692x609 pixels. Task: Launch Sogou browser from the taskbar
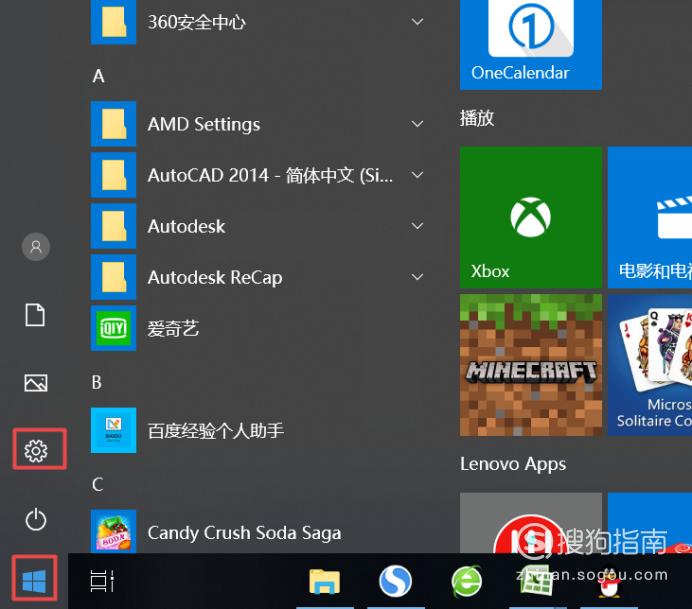tap(395, 581)
